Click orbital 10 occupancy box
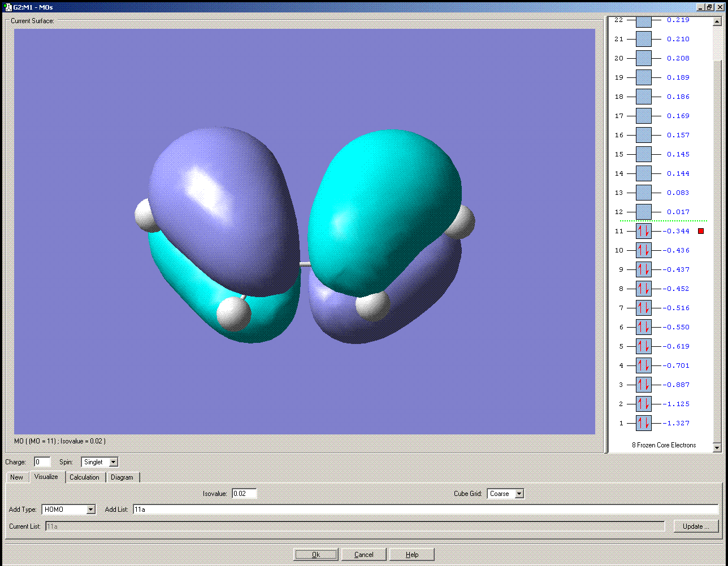The image size is (728, 566). pos(643,250)
